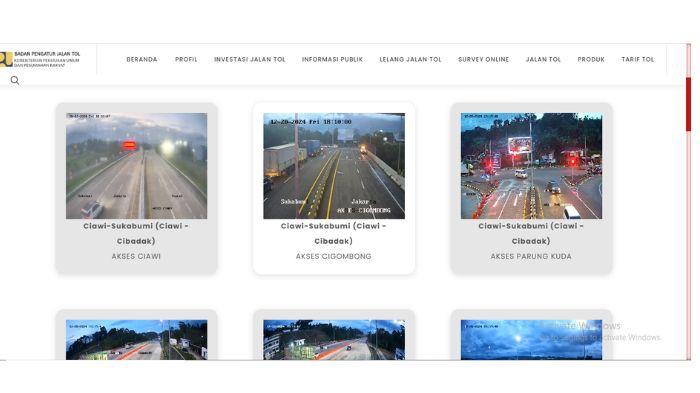The image size is (700, 393).
Task: Click the Badan Pengatur Jalan Tol logo
Action: pos(40,59)
